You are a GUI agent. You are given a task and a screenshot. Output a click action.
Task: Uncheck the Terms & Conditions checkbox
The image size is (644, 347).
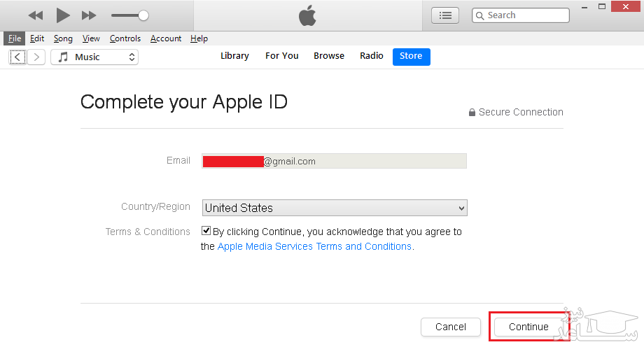206,231
